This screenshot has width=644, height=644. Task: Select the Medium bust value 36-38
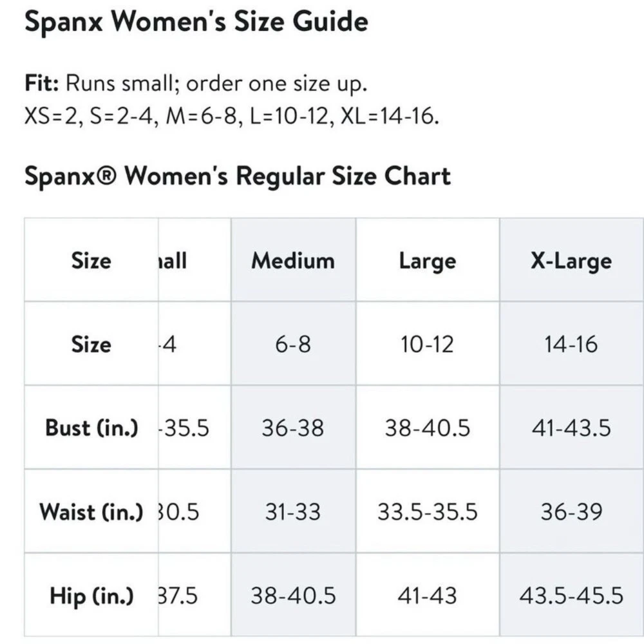click(293, 428)
